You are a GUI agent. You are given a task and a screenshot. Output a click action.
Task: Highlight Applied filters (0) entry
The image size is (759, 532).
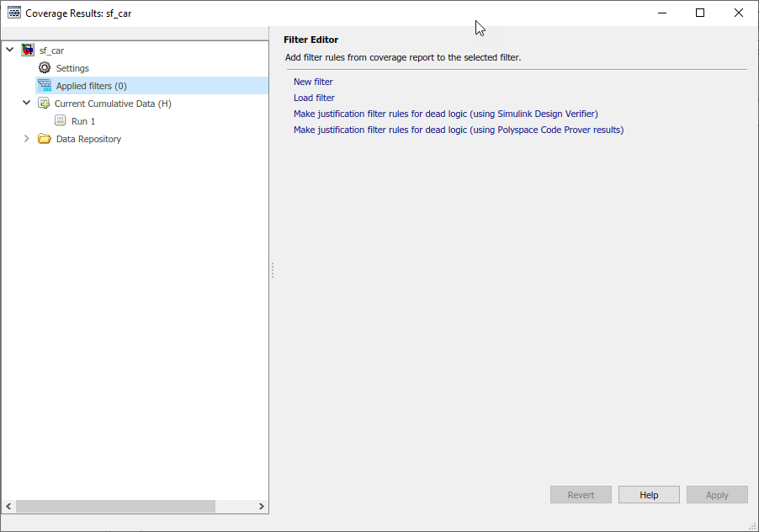point(93,84)
